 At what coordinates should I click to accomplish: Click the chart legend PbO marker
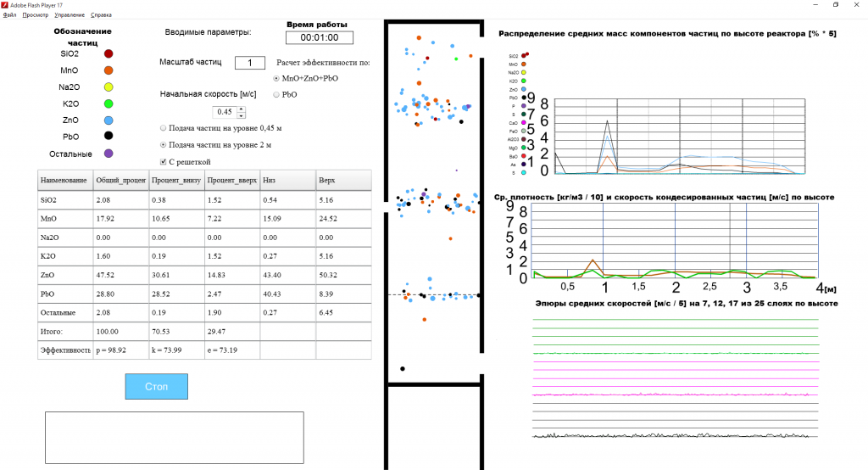[524, 98]
